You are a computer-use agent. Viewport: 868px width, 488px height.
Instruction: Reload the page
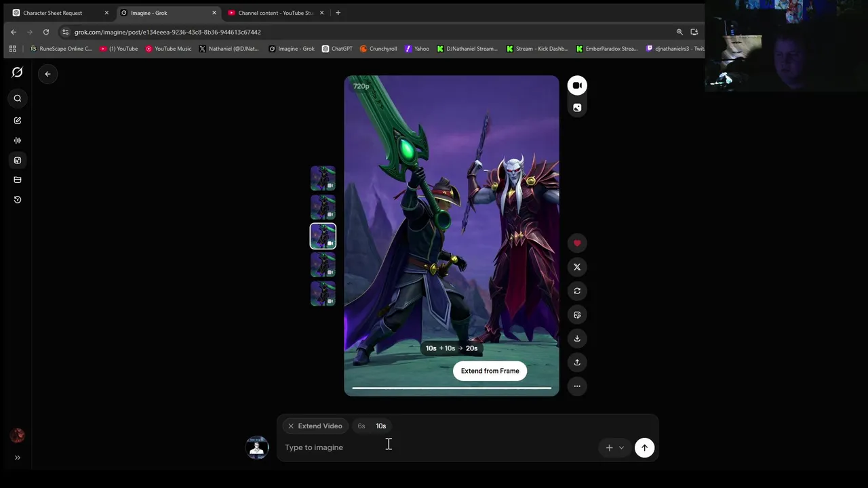[46, 32]
